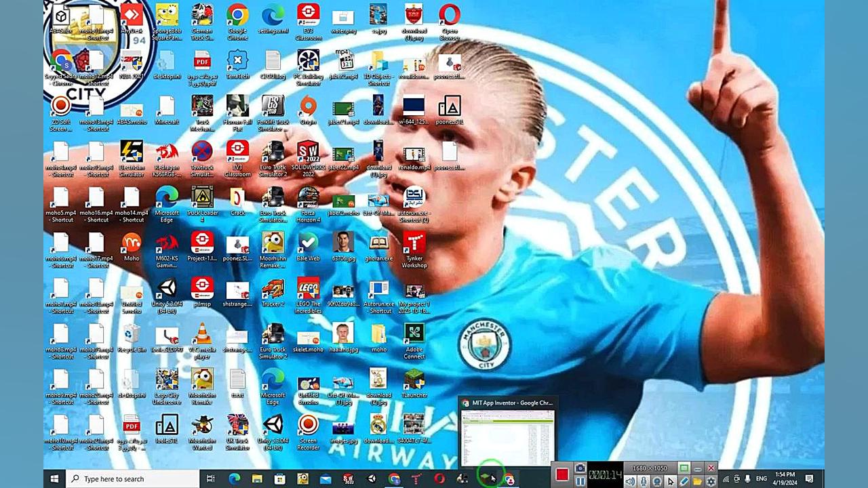Select Truck Loader 4 desktop icon
Screen dimensions: 868x488
point(202,205)
